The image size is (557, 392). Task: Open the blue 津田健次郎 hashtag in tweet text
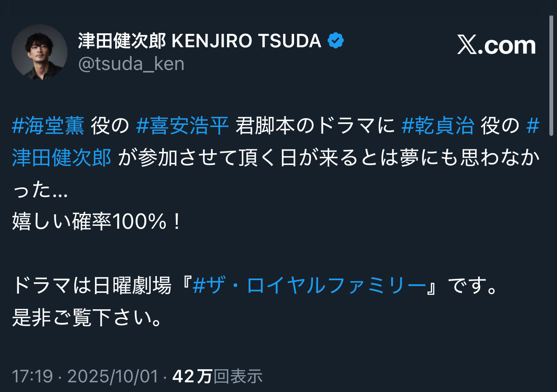coord(62,158)
